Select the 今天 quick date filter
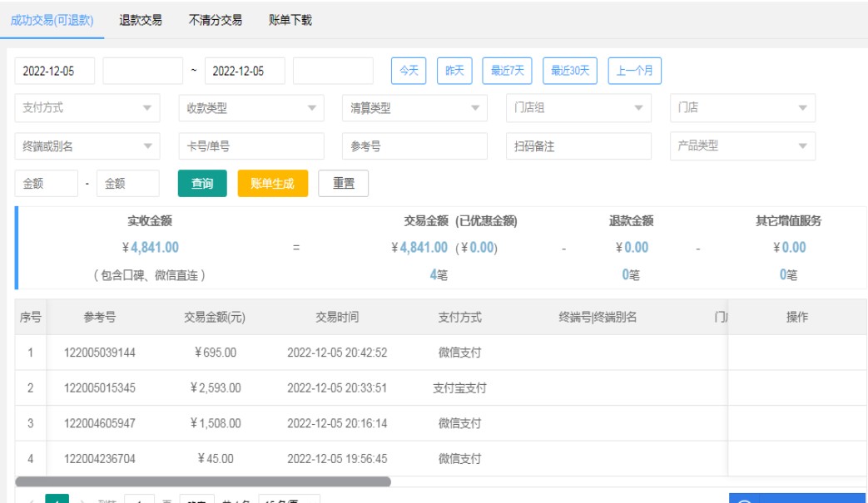This screenshot has height=503, width=868. pos(409,71)
